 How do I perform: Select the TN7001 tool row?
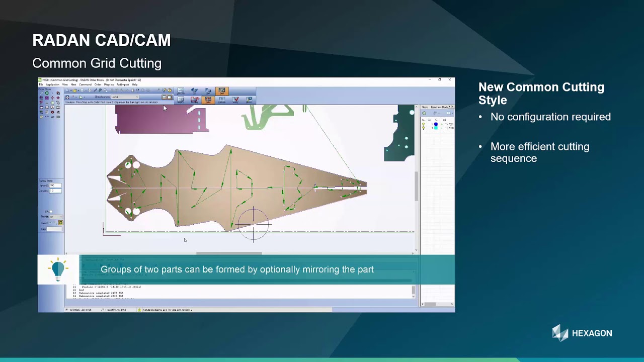(x=437, y=124)
